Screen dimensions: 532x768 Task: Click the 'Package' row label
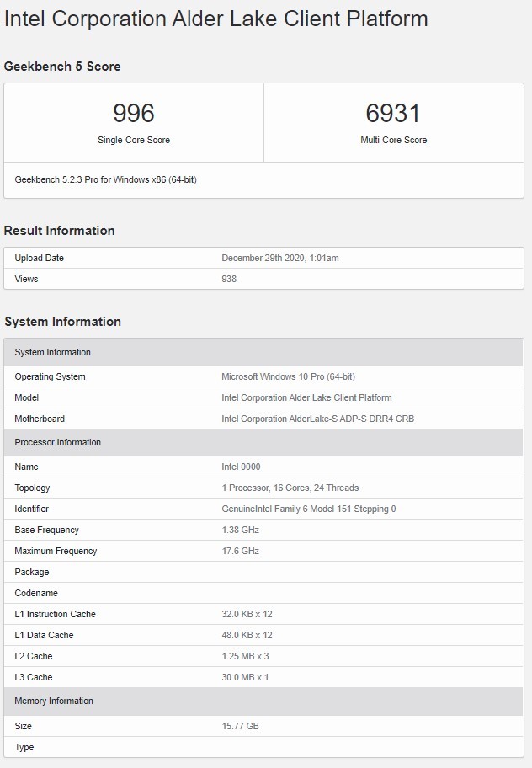[x=32, y=572]
